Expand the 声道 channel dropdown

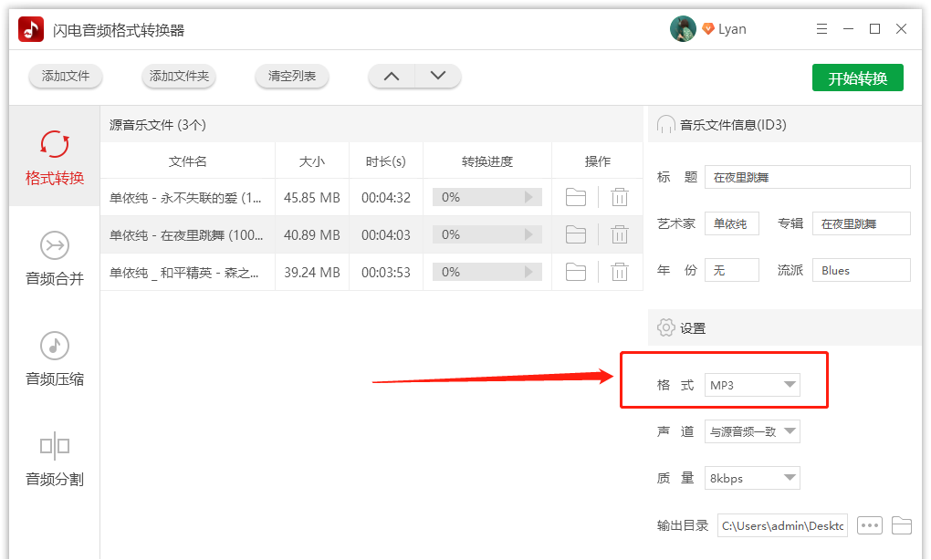coord(750,430)
